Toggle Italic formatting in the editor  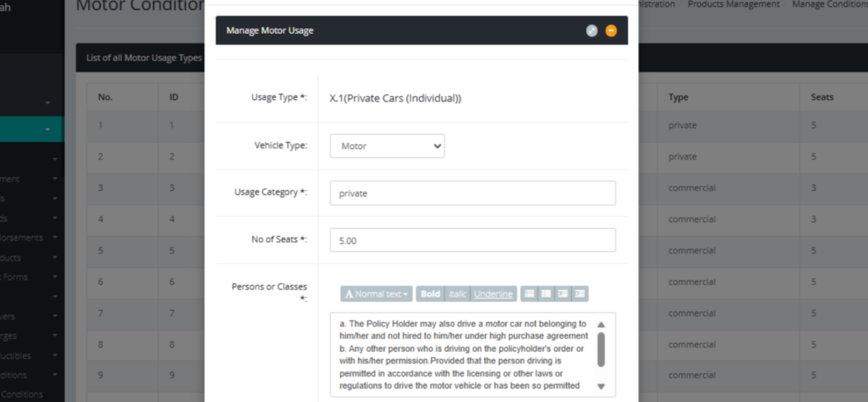click(x=457, y=294)
